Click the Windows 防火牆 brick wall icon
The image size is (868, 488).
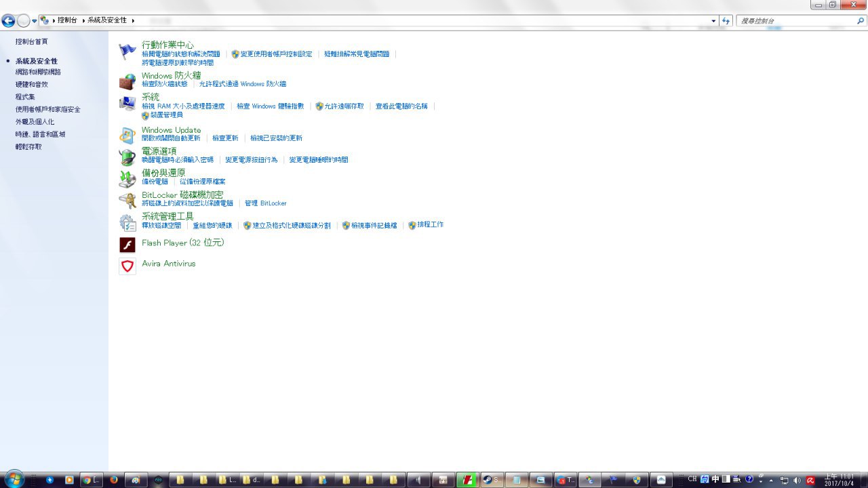(127, 82)
